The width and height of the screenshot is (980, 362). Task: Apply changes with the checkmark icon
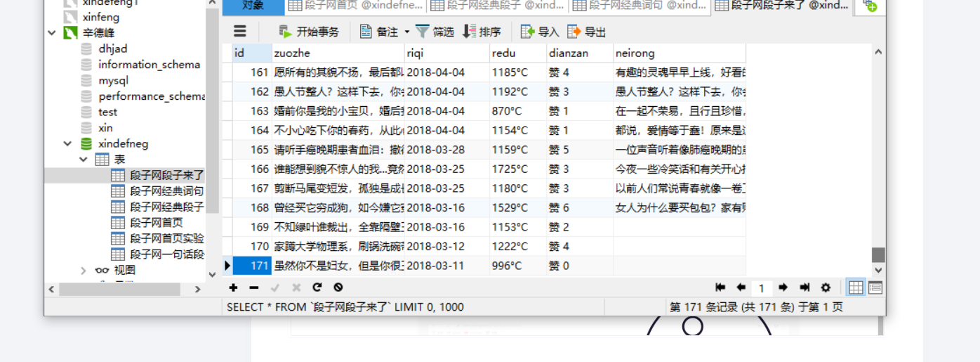tap(275, 287)
